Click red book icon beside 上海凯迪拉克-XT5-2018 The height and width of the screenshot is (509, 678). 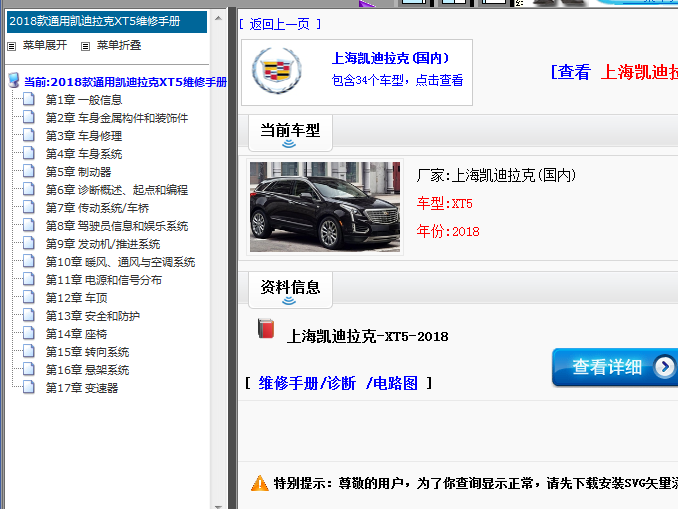pyautogui.click(x=266, y=329)
